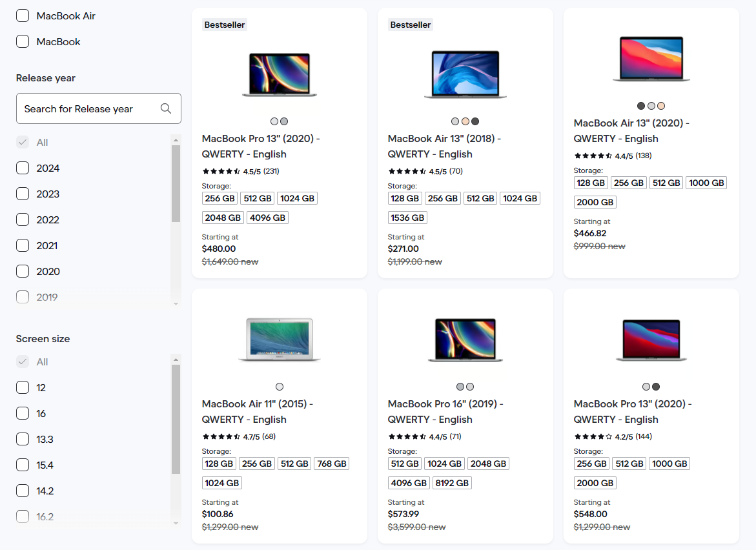This screenshot has width=756, height=550.
Task: Check the MacBook Air filter checkbox
Action: [x=22, y=15]
